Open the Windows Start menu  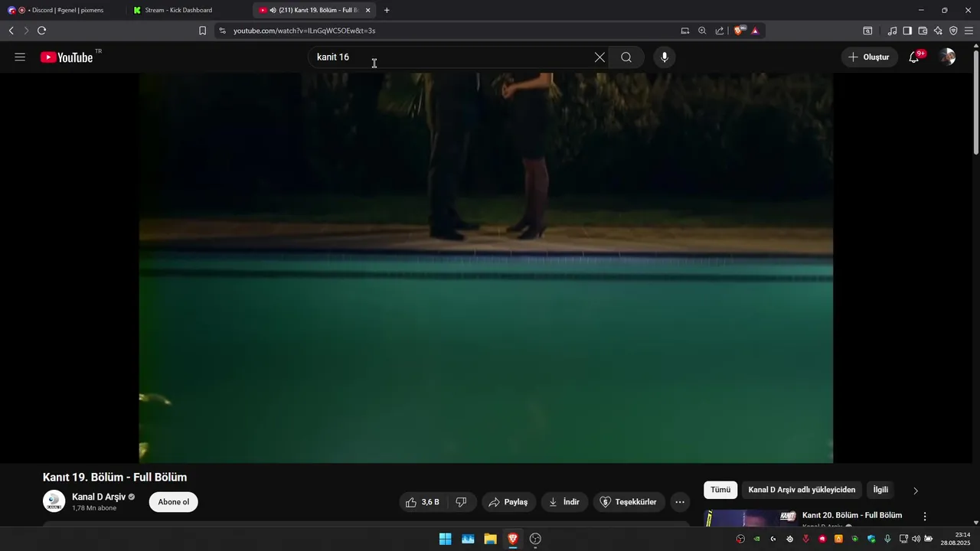click(x=445, y=539)
